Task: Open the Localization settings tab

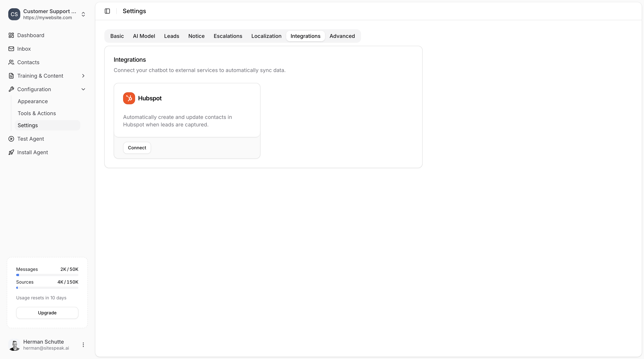Action: [266, 36]
